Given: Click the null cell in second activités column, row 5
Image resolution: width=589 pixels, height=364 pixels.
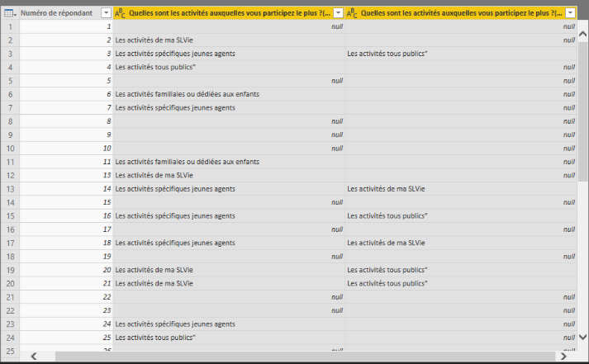Looking at the screenshot, I should [461, 81].
